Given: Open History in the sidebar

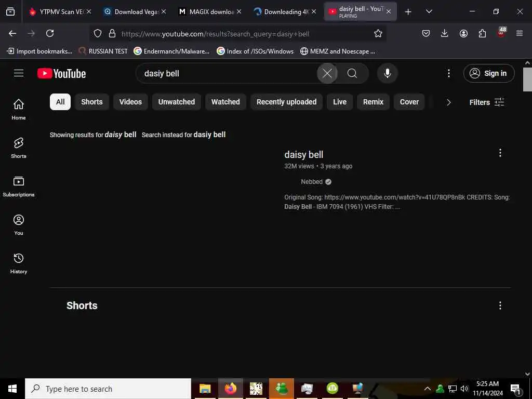Looking at the screenshot, I should 19,263.
